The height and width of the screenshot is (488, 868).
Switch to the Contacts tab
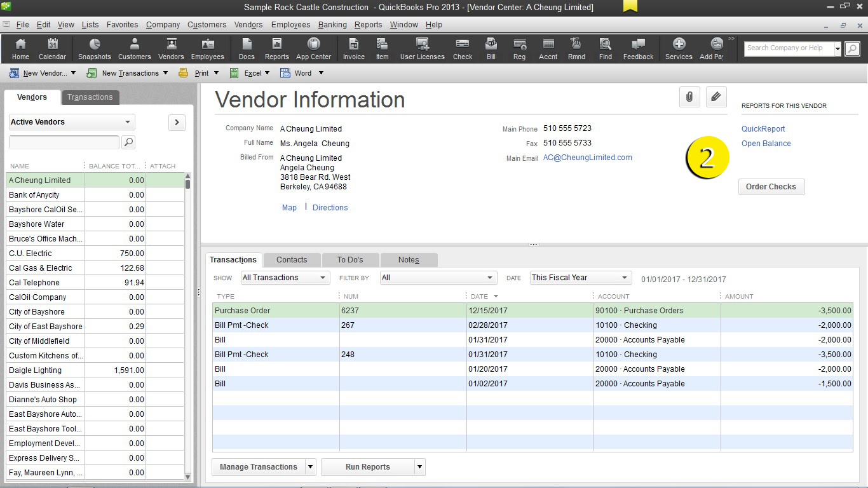point(291,259)
